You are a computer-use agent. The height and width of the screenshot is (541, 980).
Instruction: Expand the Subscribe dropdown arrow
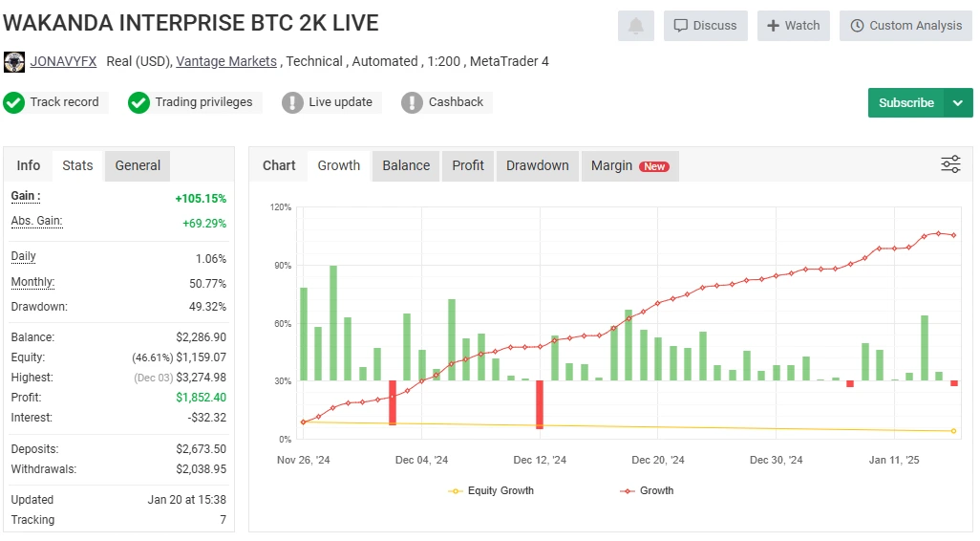click(x=958, y=102)
